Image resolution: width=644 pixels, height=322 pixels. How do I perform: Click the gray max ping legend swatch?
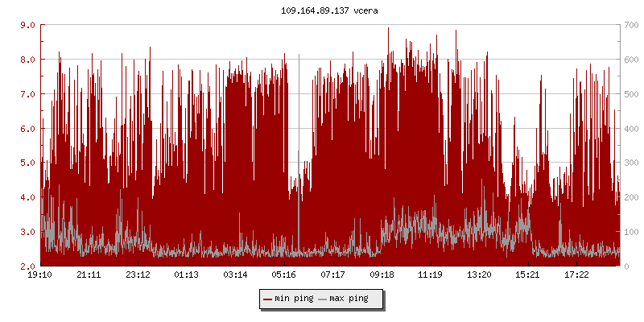click(323, 299)
